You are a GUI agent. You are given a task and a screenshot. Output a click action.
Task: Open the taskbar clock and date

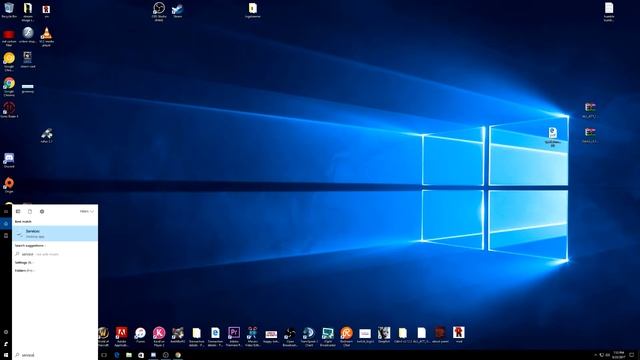tap(619, 355)
